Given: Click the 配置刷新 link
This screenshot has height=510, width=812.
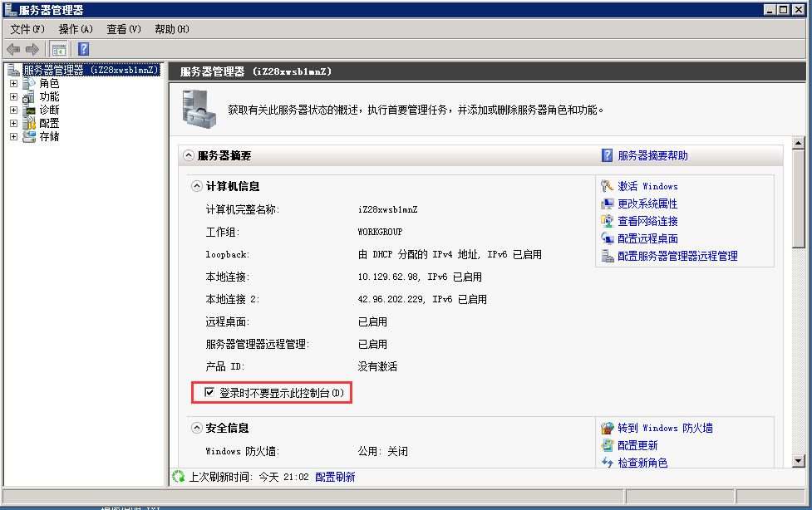Looking at the screenshot, I should [334, 478].
